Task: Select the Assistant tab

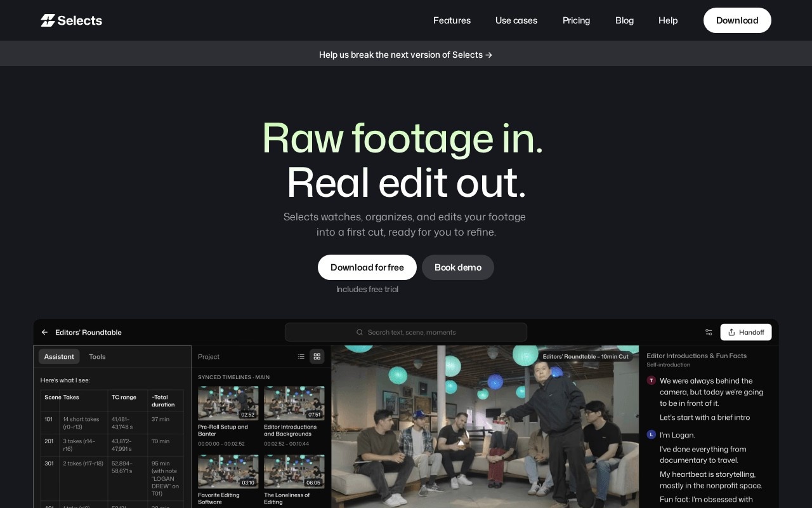Action: click(59, 356)
